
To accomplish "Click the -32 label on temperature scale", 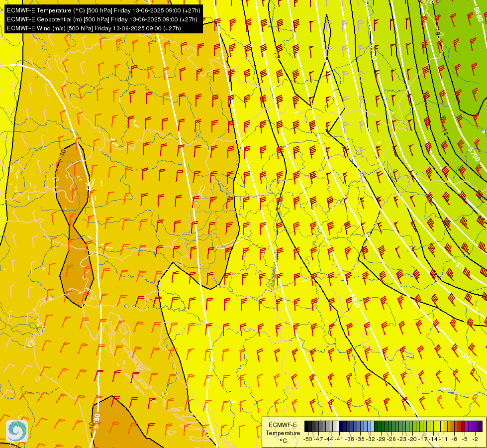I will [371, 439].
